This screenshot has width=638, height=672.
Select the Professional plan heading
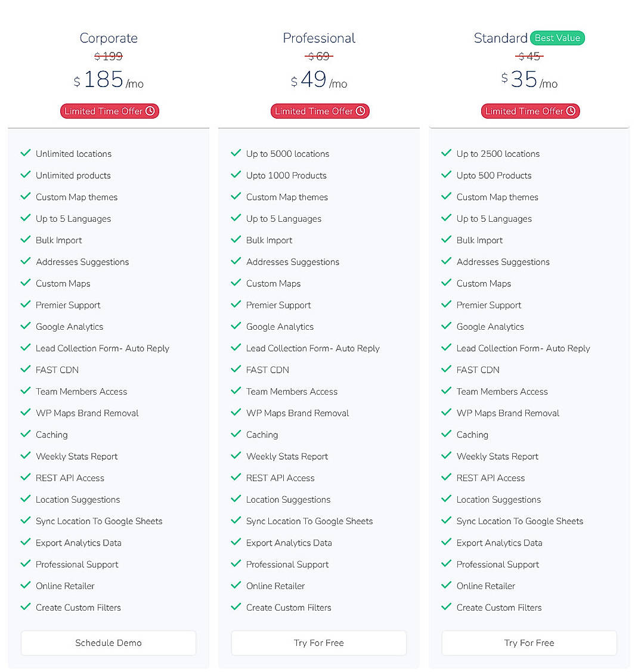pyautogui.click(x=319, y=38)
